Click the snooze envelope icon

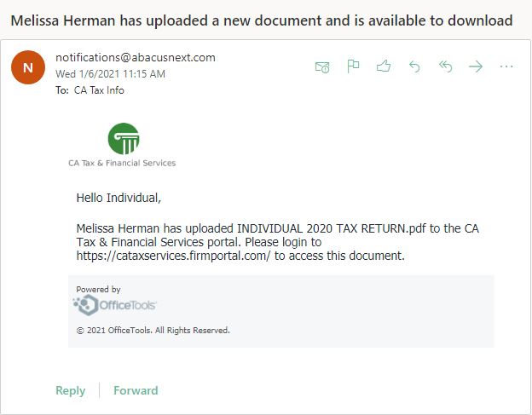(322, 66)
